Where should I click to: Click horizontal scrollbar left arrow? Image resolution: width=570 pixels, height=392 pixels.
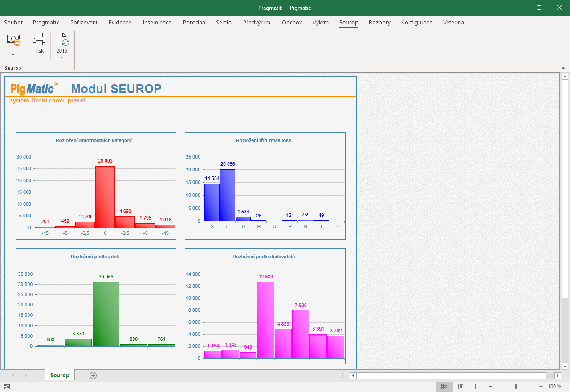[x=353, y=376]
